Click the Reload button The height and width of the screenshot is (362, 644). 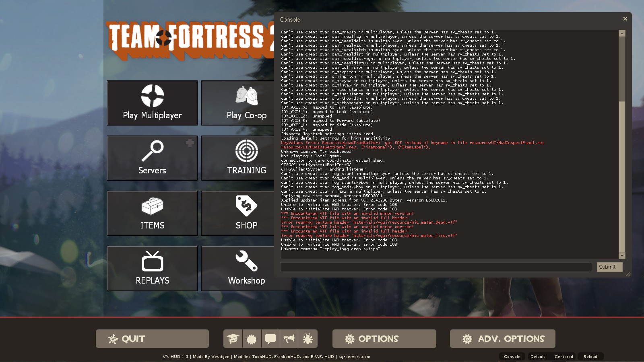(590, 356)
